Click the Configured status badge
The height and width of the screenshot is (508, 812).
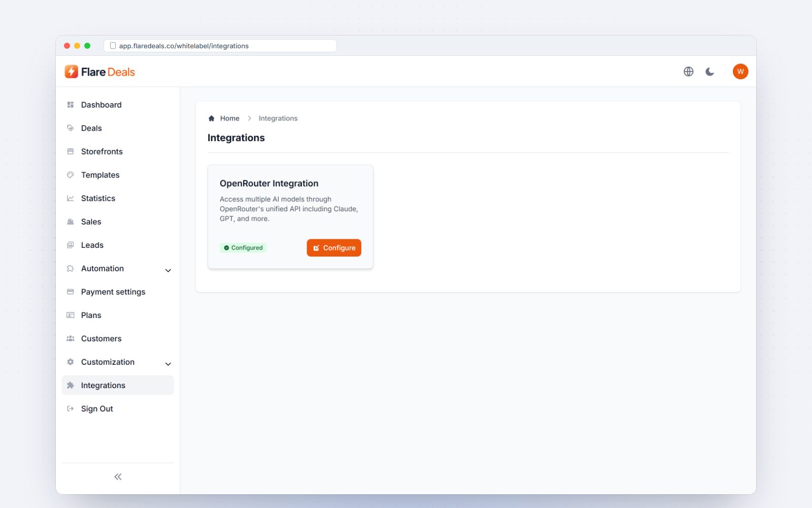point(243,248)
